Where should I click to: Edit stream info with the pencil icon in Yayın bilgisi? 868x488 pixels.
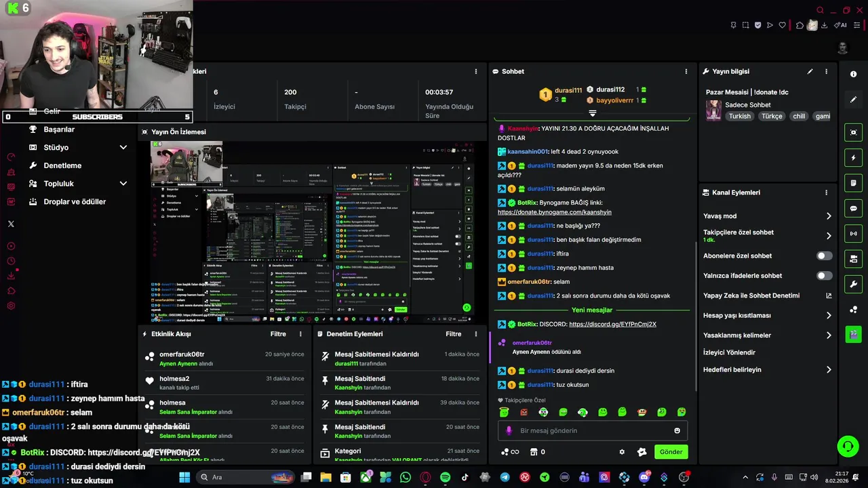point(810,71)
